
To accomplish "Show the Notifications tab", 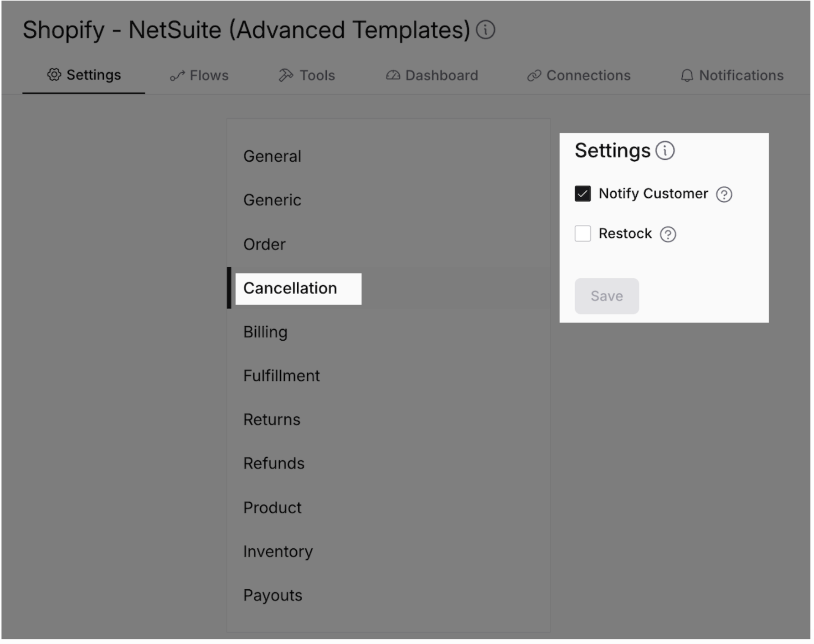I will click(732, 76).
